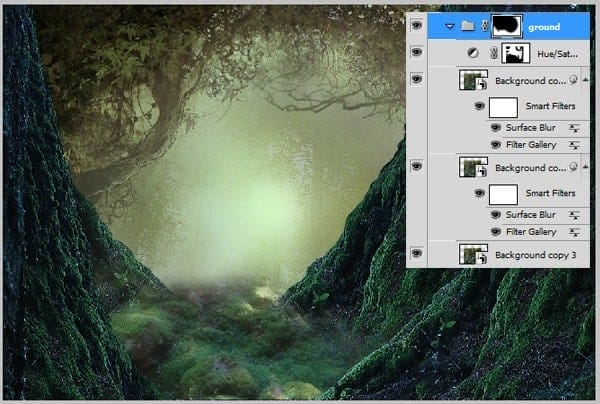Hide the Background copy 3 layer

click(416, 253)
